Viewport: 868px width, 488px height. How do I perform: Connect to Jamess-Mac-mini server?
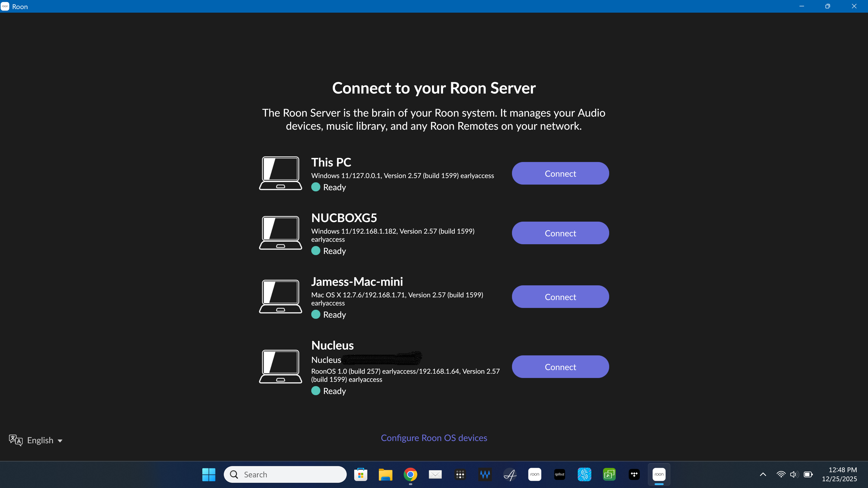pyautogui.click(x=560, y=297)
